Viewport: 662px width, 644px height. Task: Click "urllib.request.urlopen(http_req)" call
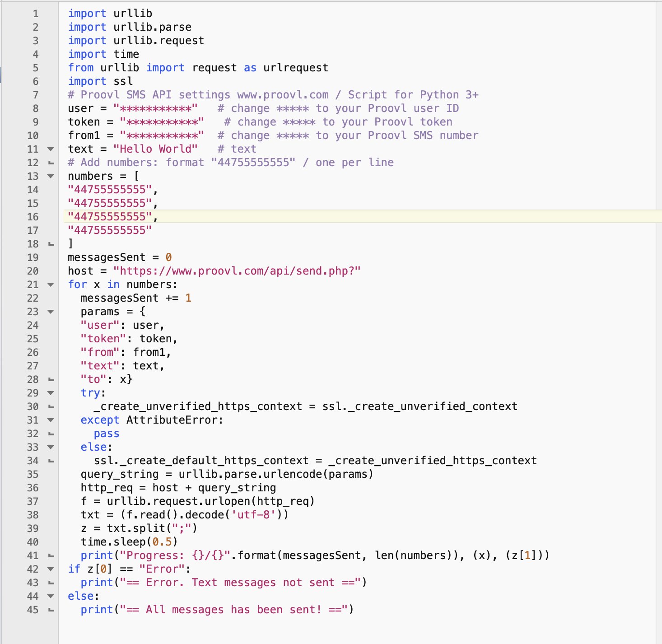(211, 501)
